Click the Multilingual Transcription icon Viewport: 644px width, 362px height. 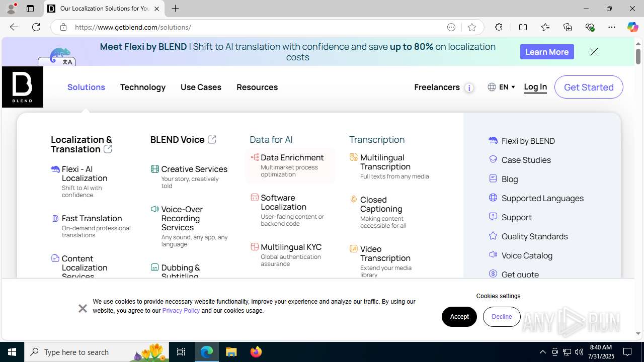[x=354, y=157]
